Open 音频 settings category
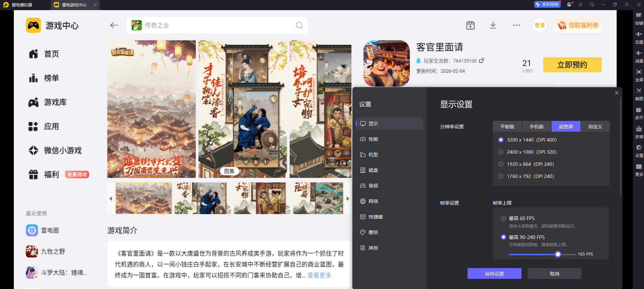This screenshot has height=289, width=644. coord(390,186)
